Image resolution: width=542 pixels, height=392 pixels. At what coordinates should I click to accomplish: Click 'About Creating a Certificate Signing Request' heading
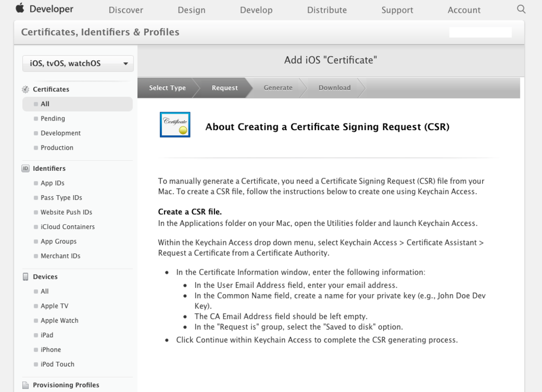(327, 127)
